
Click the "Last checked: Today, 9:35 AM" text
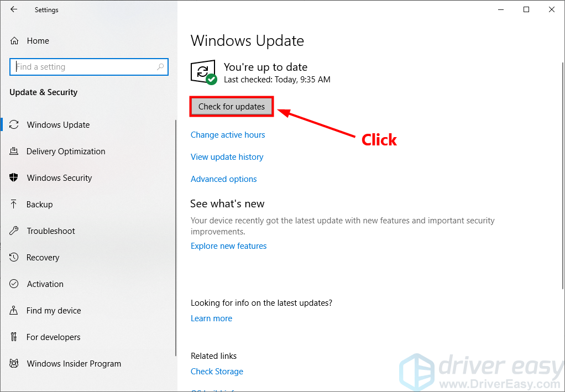(277, 80)
